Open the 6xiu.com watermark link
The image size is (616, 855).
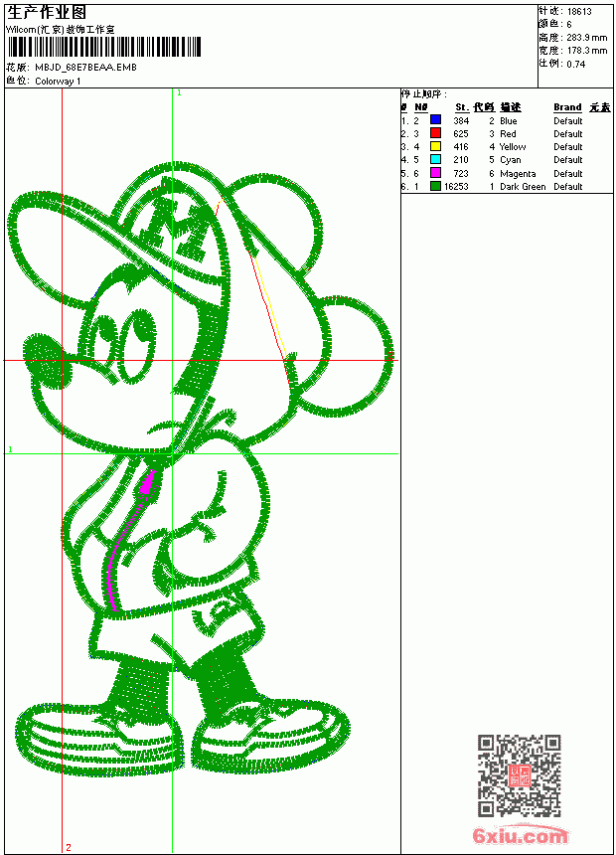coord(520,835)
